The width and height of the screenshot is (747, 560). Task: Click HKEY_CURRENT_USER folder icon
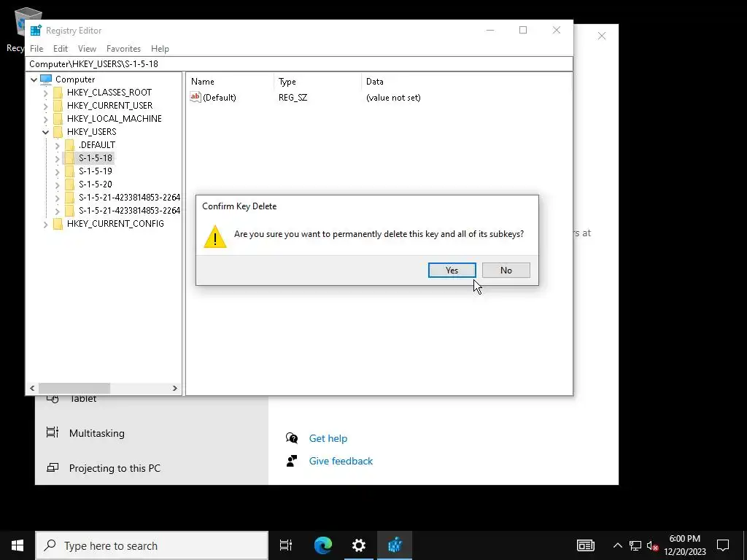(58, 105)
